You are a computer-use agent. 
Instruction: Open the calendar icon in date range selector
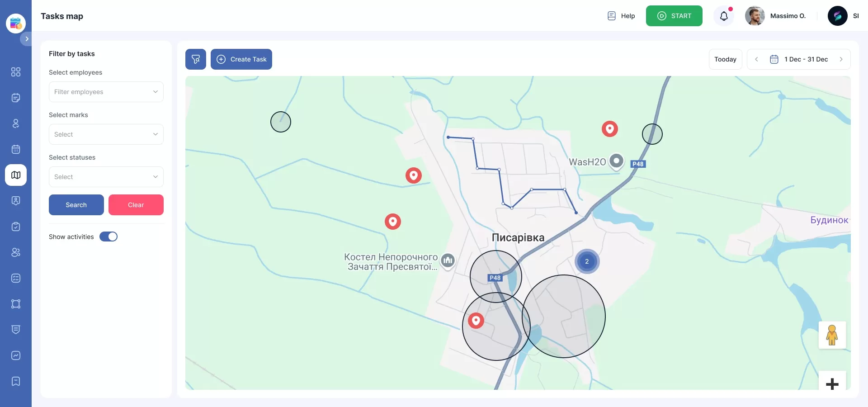pyautogui.click(x=774, y=59)
